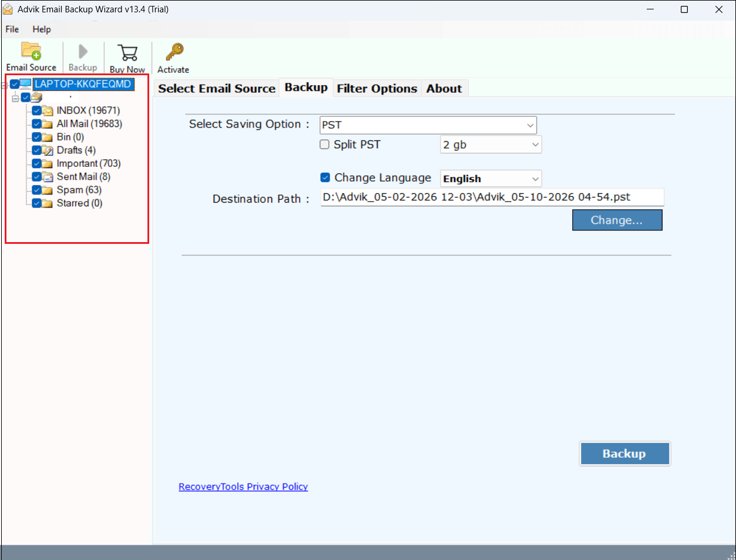This screenshot has height=560, width=736.
Task: Uncheck the Sent Mail (8) checkbox
Action: (36, 177)
